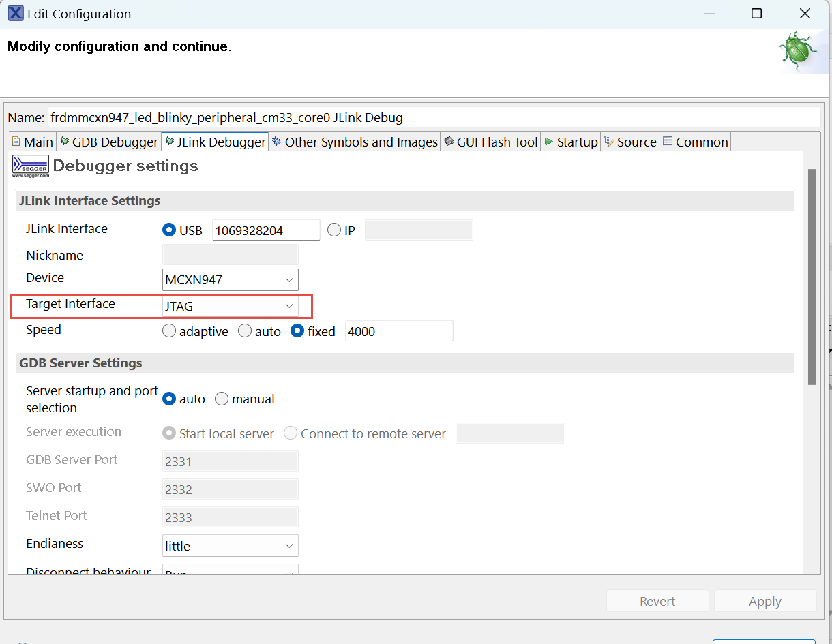Screen dimensions: 832x644
Task: Close the Edit Configuration window
Action: [805, 14]
